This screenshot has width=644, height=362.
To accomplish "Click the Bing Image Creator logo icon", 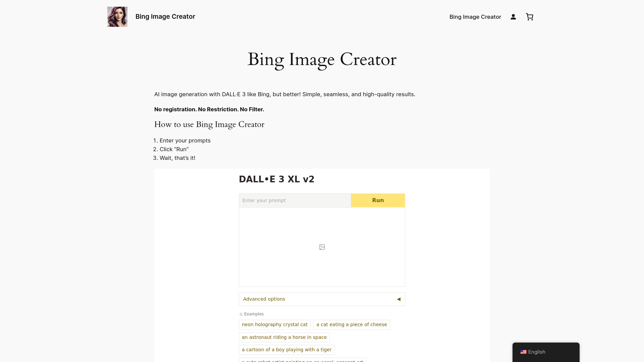I will (x=117, y=17).
